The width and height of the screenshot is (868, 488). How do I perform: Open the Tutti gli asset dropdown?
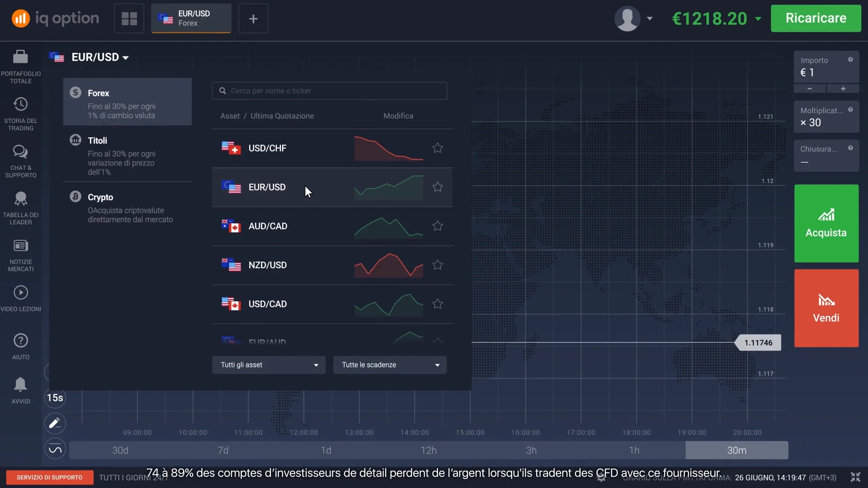pos(269,365)
